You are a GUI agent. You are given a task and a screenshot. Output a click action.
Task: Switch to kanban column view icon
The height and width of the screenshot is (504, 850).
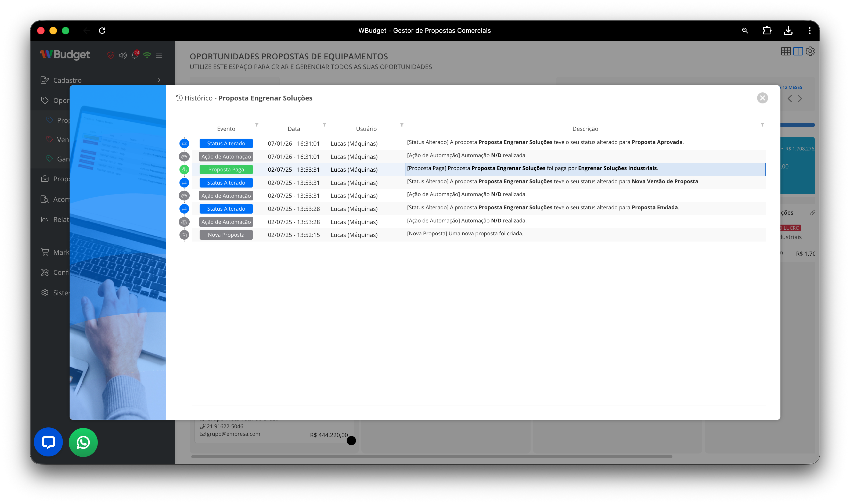pos(798,51)
